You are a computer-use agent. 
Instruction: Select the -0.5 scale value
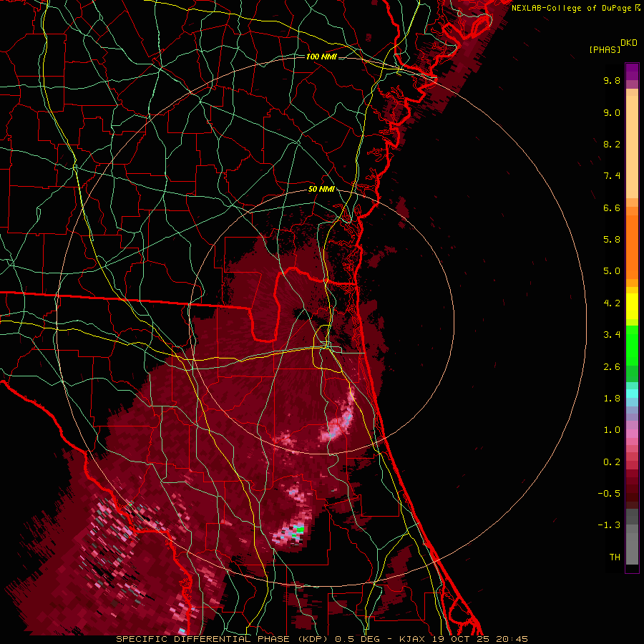pos(609,494)
